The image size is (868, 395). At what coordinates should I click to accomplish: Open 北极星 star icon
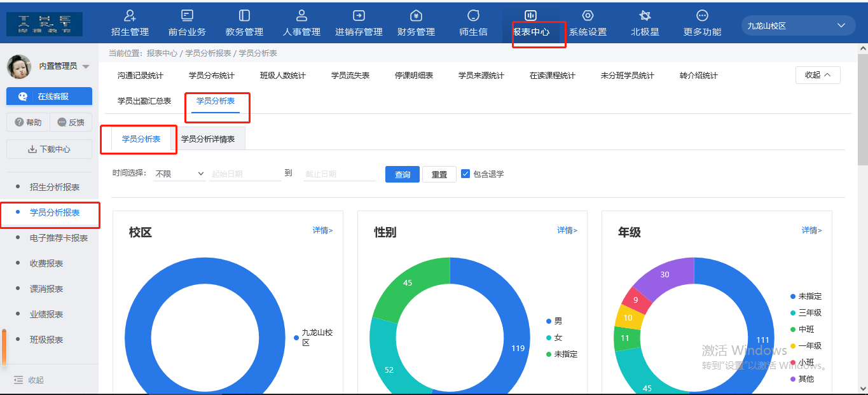point(645,15)
